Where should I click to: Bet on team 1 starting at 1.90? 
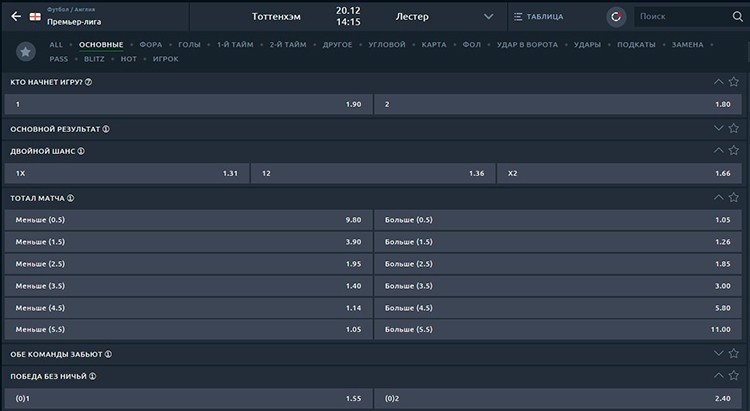click(188, 104)
